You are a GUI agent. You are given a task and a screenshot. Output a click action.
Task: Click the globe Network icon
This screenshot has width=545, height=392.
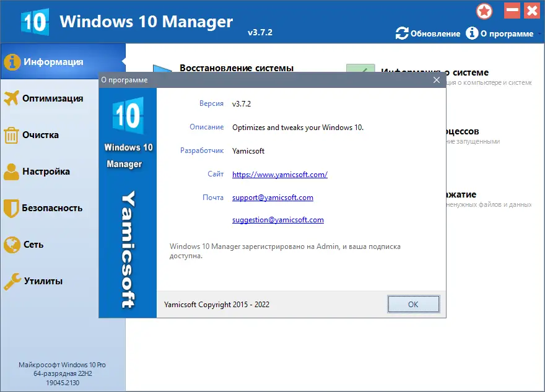pos(12,245)
